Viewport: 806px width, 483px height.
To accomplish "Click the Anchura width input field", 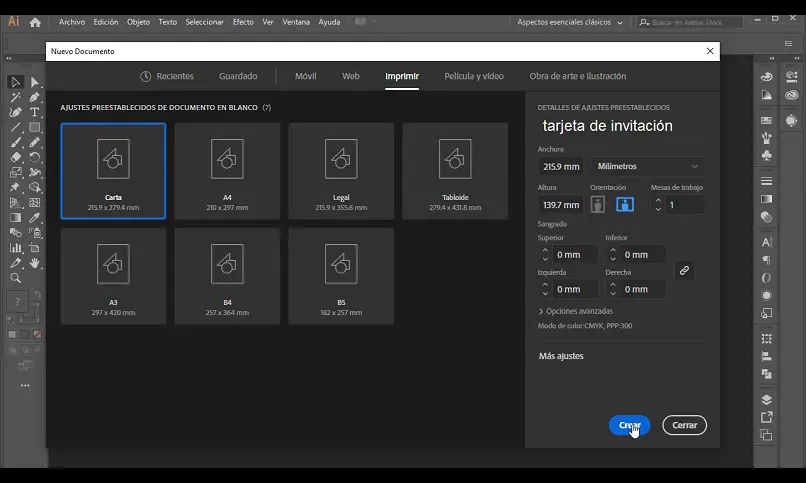I will (560, 167).
